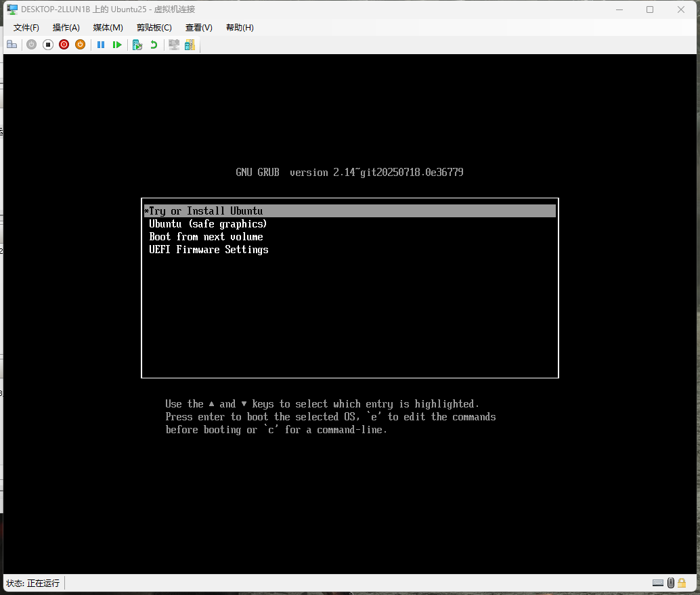700x595 pixels.
Task: Open the 文件(F) menu
Action: [x=26, y=28]
